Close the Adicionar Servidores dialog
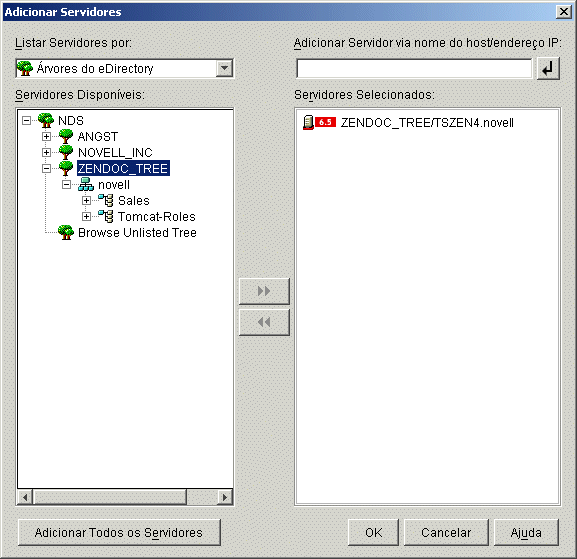 click(x=563, y=12)
